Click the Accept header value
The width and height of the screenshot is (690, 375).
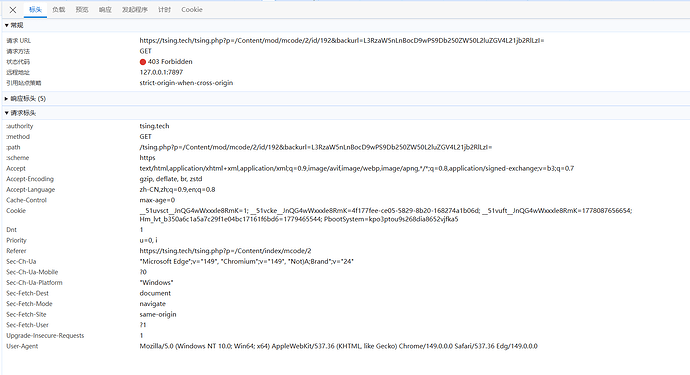(x=357, y=168)
